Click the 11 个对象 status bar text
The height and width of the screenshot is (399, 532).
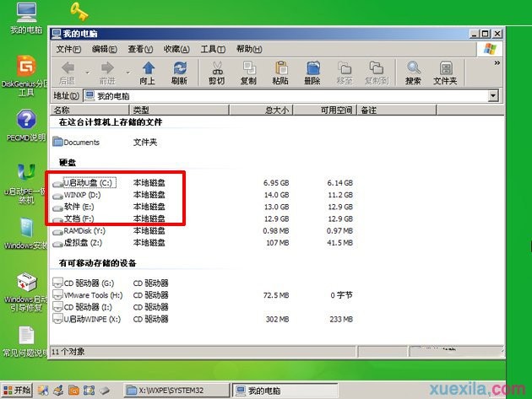click(x=68, y=352)
